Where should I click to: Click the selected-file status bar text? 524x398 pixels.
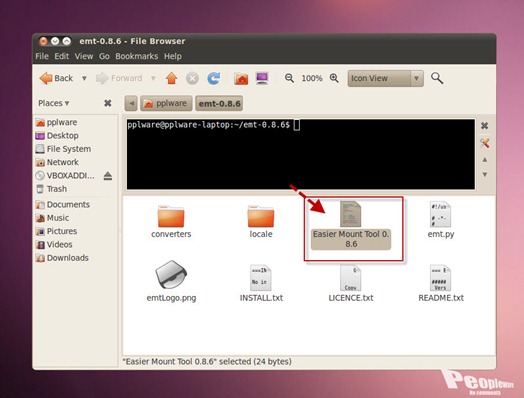tap(207, 362)
